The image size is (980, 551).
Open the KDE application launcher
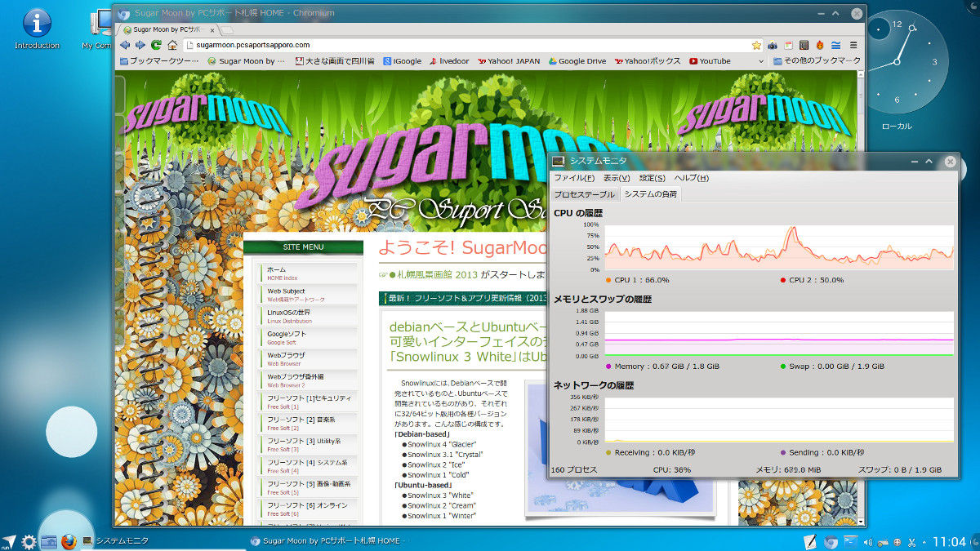[8, 540]
